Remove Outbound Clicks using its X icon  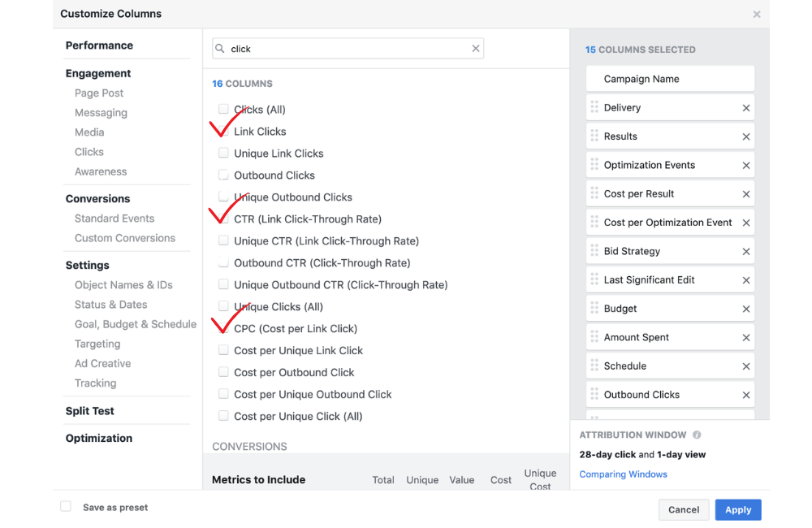[x=746, y=394]
